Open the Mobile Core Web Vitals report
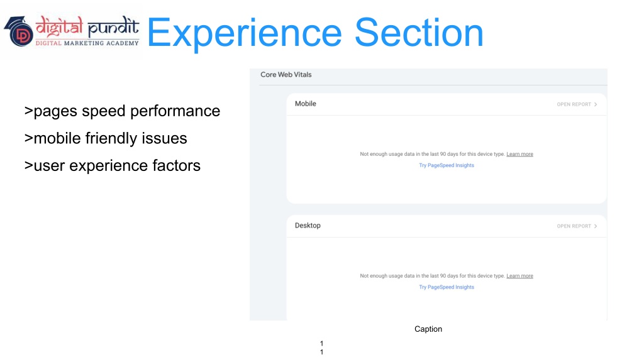Viewport: 644px width, 362px height. click(574, 104)
